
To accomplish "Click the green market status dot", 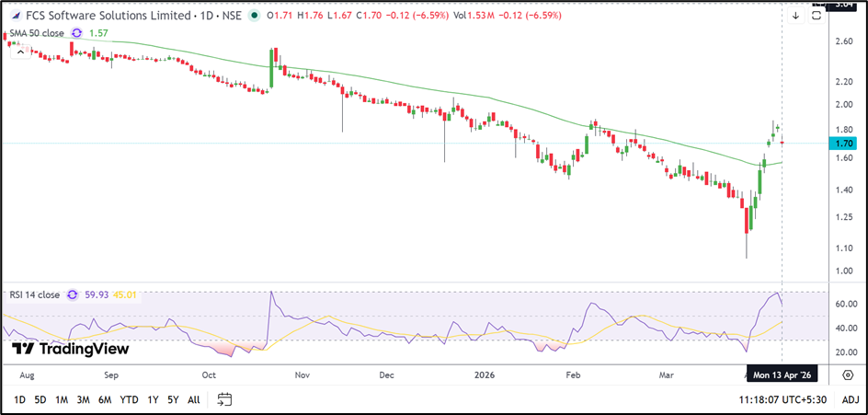I will [x=254, y=17].
